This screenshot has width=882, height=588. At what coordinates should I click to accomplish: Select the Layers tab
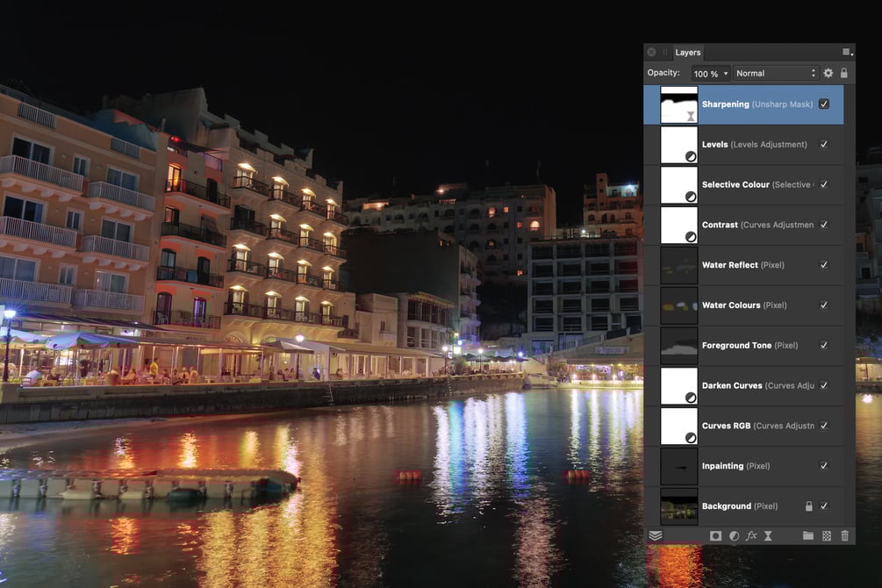pos(687,53)
